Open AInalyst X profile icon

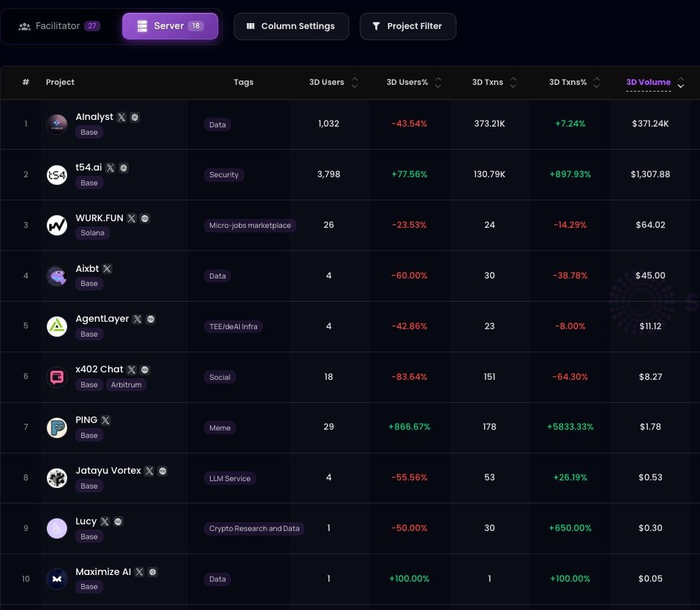pyautogui.click(x=121, y=117)
